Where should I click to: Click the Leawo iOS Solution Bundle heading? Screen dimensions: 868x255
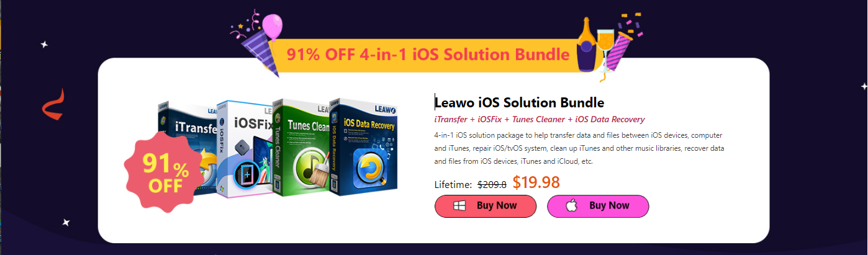click(x=519, y=103)
